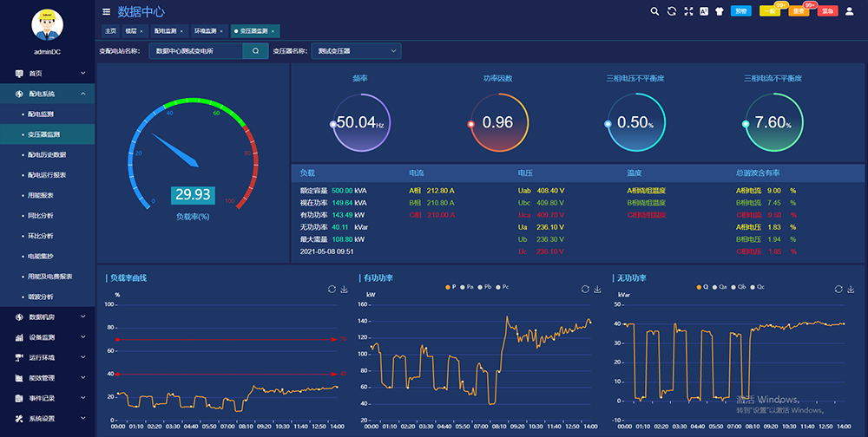
Task: Open theme switcher with the shirt icon
Action: pyautogui.click(x=719, y=11)
